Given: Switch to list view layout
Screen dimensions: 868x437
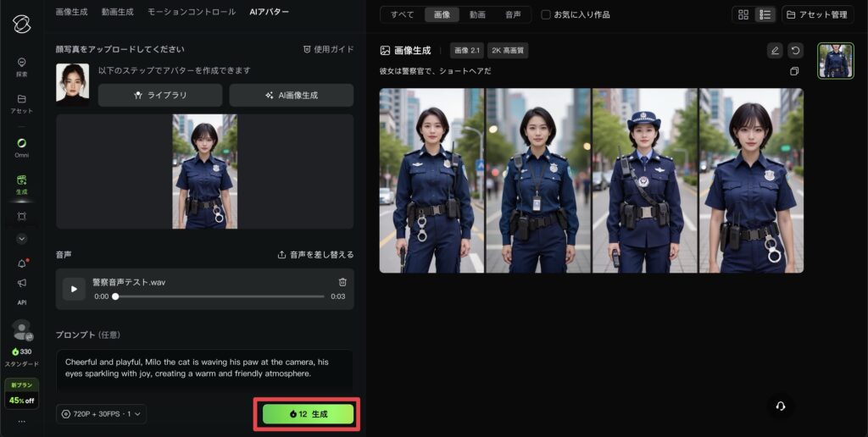Looking at the screenshot, I should [765, 14].
